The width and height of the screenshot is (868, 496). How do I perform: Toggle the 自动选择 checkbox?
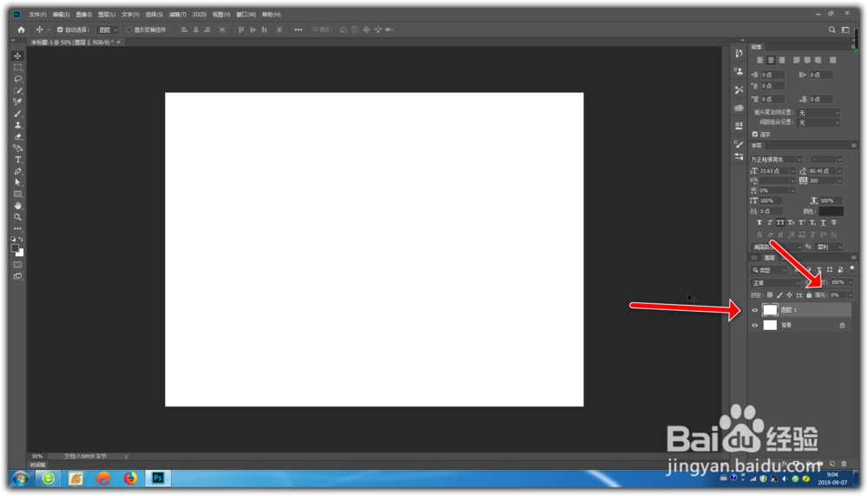tap(60, 30)
